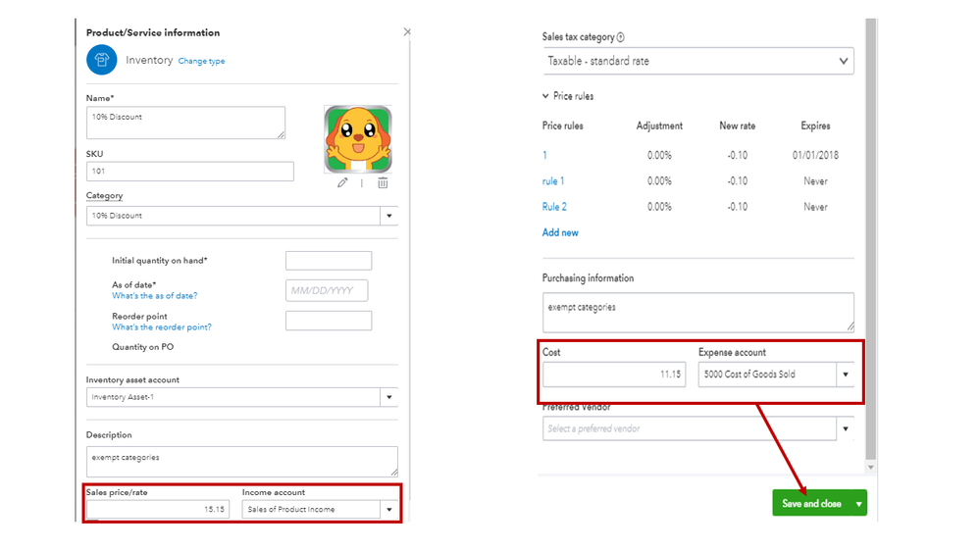
Task: Open the Preferred Vendor dropdown
Action: point(846,428)
